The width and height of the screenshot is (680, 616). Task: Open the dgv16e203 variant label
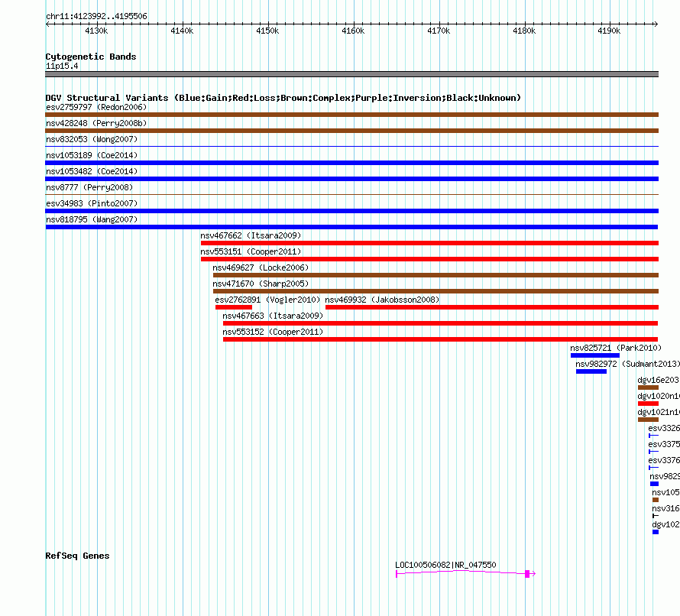coord(659,380)
